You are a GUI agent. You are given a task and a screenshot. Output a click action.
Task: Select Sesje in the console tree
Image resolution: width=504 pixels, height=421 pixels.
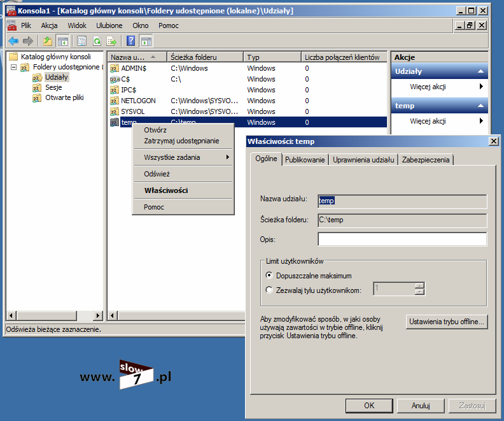53,87
